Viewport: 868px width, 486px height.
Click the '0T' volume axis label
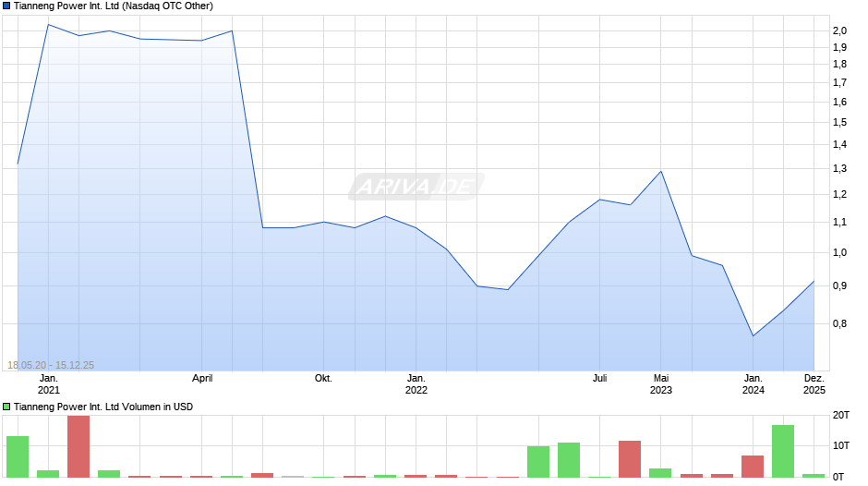pos(838,477)
